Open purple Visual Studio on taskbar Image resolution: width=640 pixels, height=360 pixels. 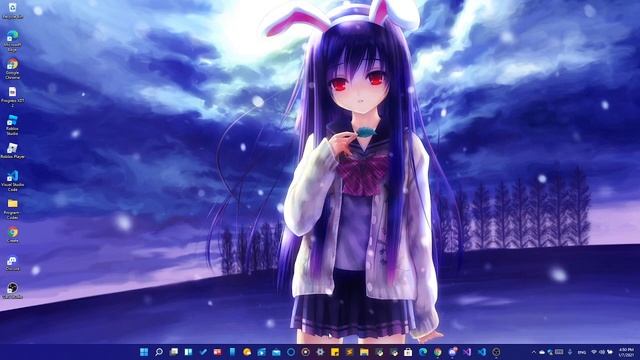click(x=467, y=352)
